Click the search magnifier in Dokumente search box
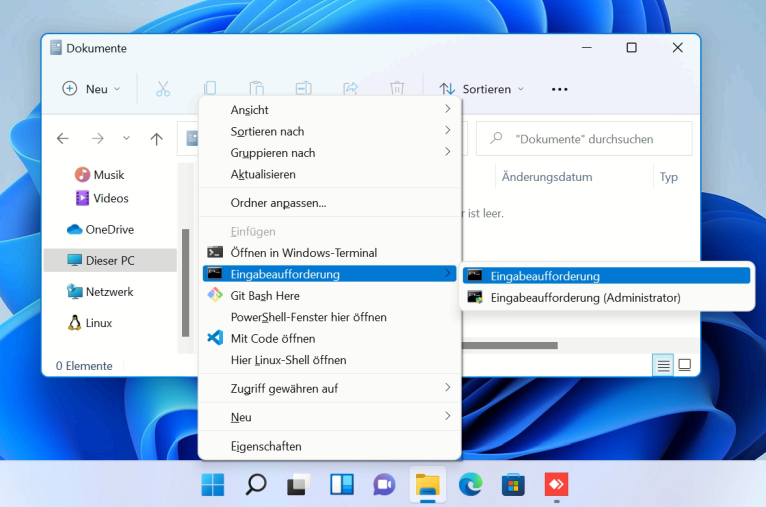 tap(496, 138)
